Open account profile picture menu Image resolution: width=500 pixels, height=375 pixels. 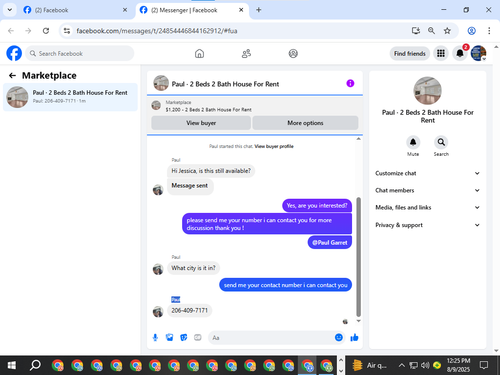coord(478,53)
